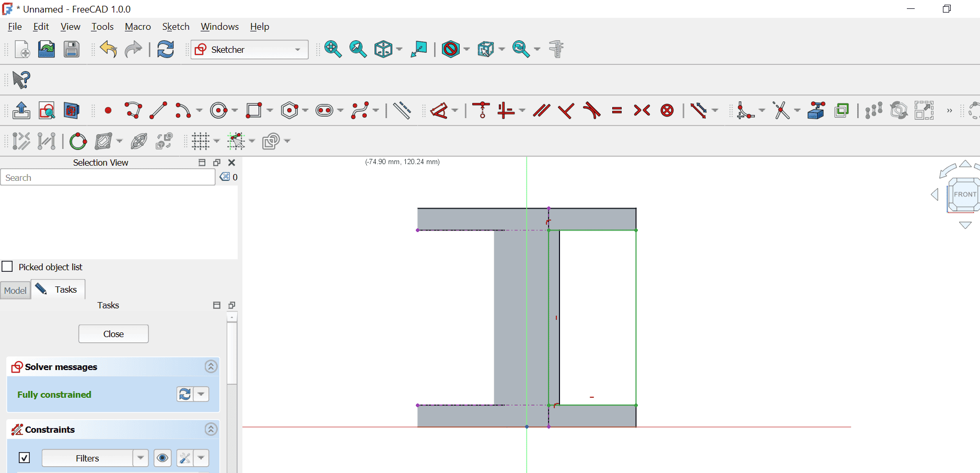Switch to the Model tab

click(x=15, y=290)
